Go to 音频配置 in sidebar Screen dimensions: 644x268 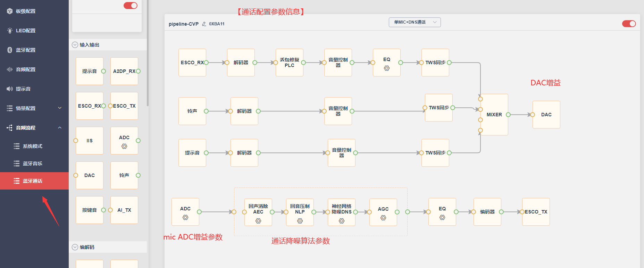point(34,69)
